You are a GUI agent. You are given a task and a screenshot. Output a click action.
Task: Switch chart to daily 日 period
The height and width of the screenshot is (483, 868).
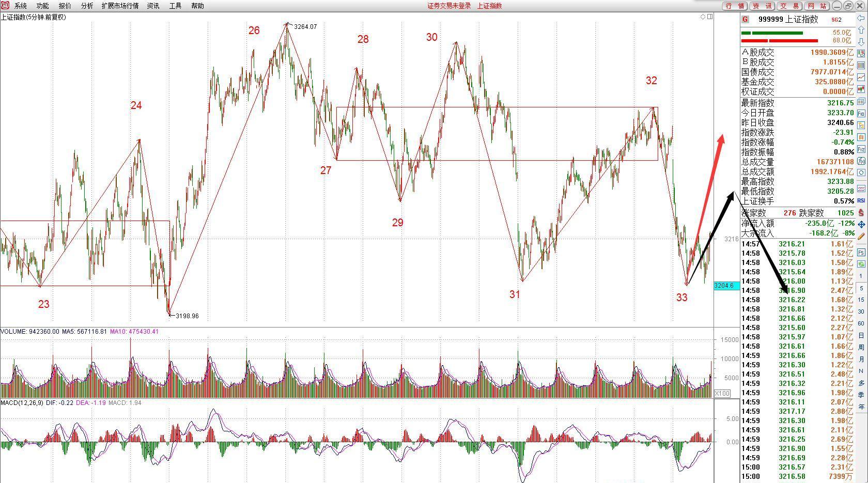[861, 335]
